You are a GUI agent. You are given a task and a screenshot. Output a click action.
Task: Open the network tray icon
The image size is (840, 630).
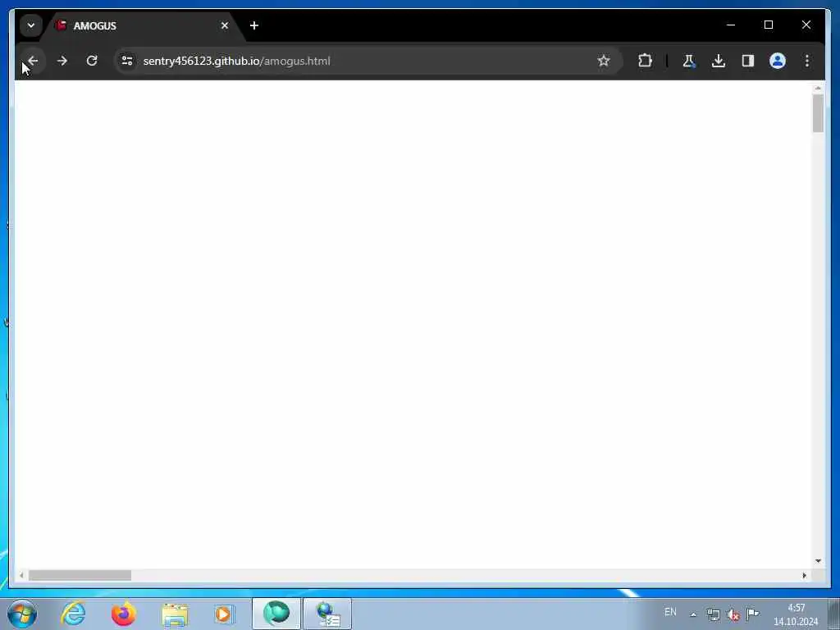pyautogui.click(x=713, y=614)
